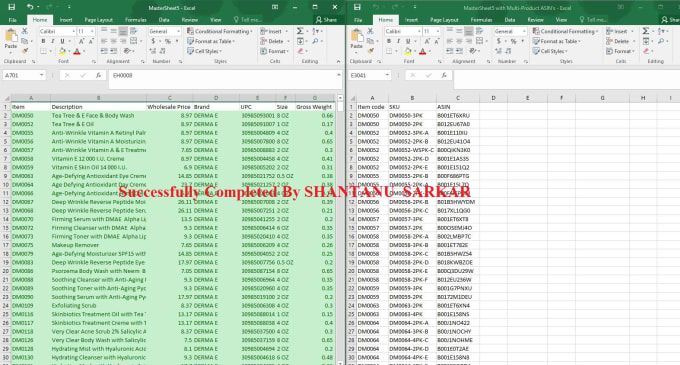Toggle Wrap Text in the right ASIN's window

[479, 31]
